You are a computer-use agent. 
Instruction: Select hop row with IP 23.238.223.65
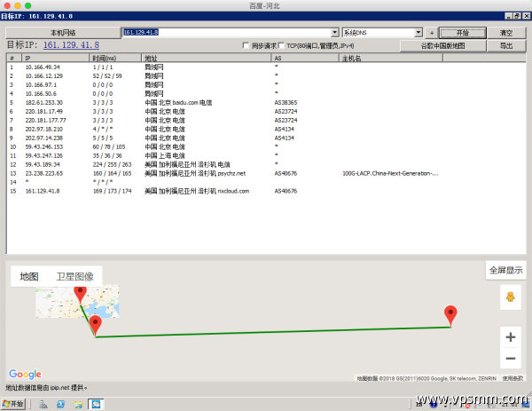266,173
